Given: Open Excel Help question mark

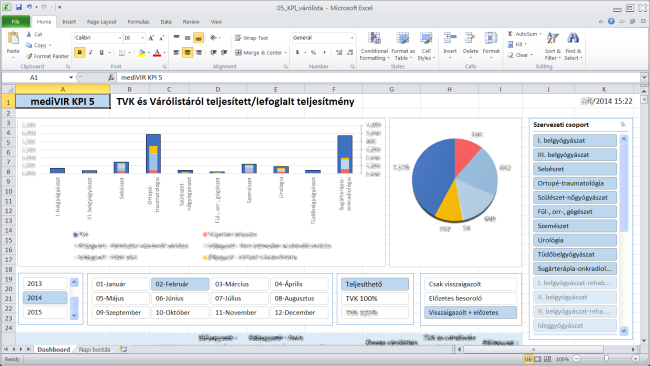Looking at the screenshot, I should [x=611, y=21].
